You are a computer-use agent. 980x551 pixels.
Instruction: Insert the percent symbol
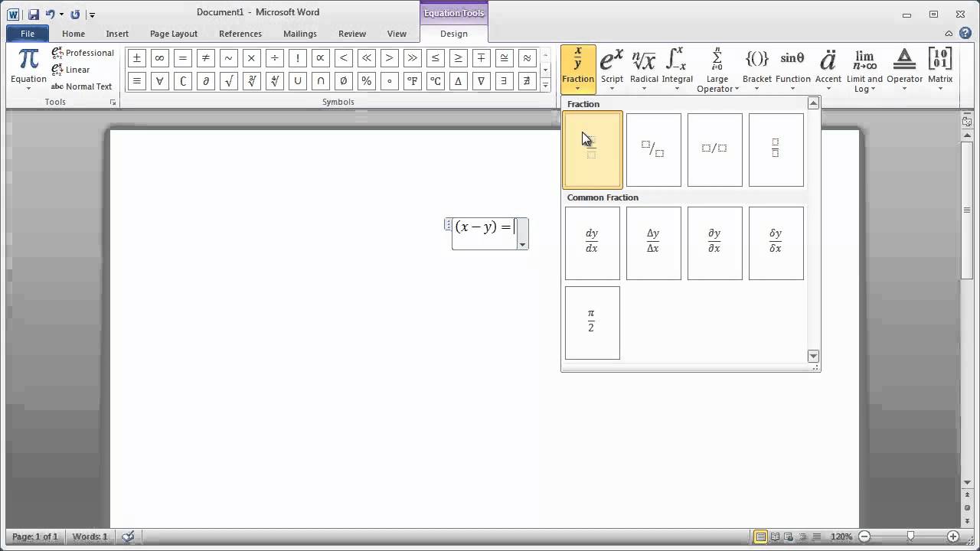(x=366, y=80)
